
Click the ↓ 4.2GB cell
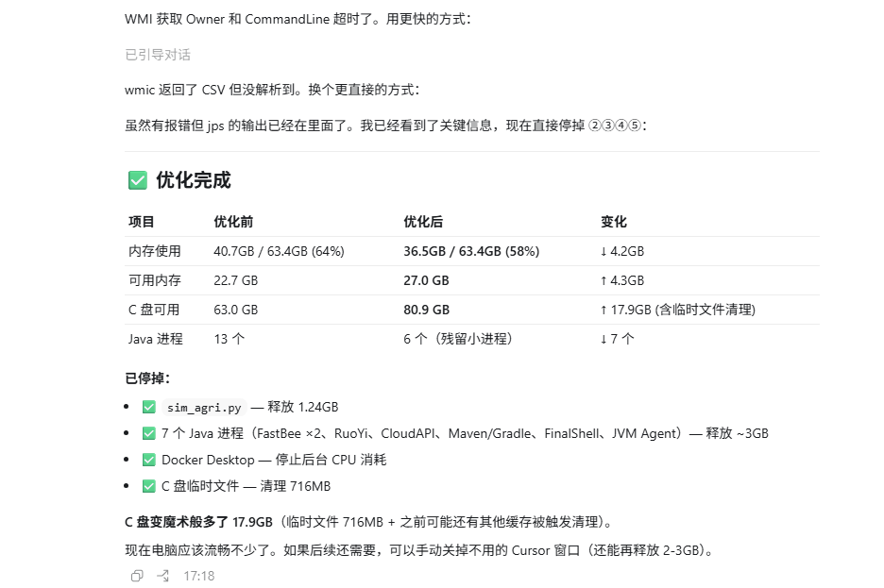click(622, 251)
